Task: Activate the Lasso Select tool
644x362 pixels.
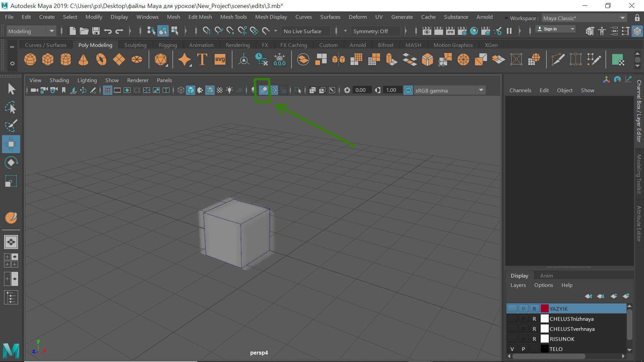Action: pyautogui.click(x=11, y=108)
